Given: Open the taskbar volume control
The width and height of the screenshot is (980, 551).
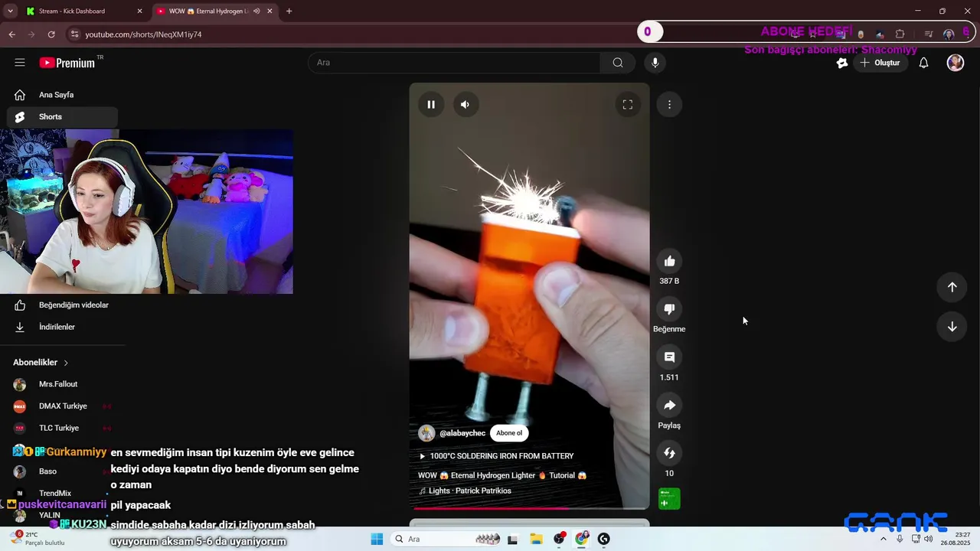Looking at the screenshot, I should (x=929, y=540).
